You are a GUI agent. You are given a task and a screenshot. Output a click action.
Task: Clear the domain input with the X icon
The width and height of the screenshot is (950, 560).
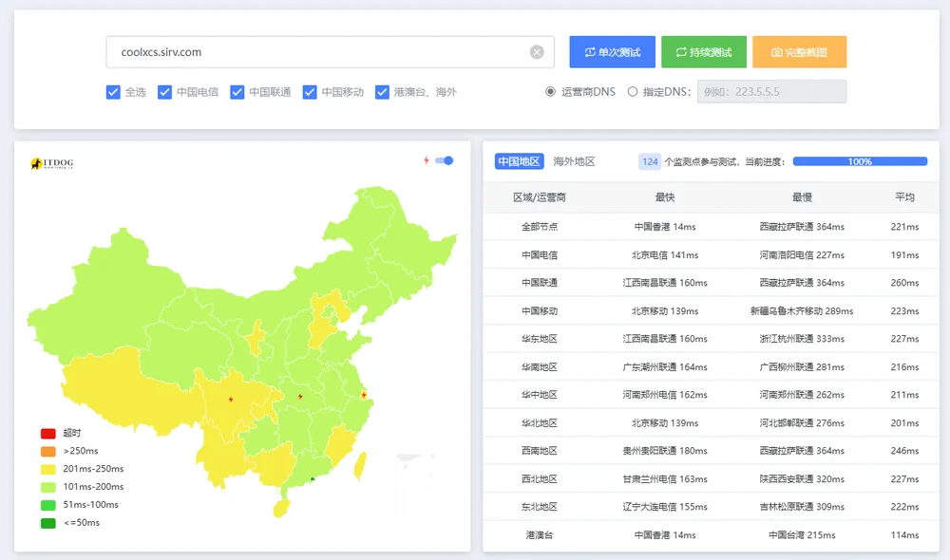click(x=537, y=52)
